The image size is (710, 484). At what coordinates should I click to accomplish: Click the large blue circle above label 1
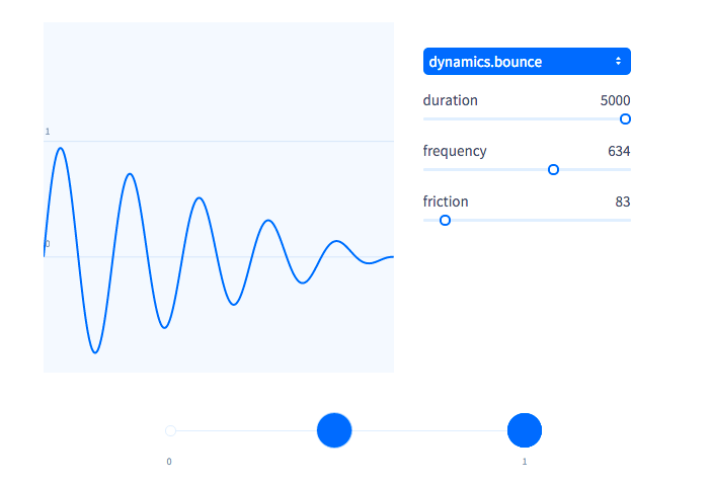pyautogui.click(x=524, y=430)
